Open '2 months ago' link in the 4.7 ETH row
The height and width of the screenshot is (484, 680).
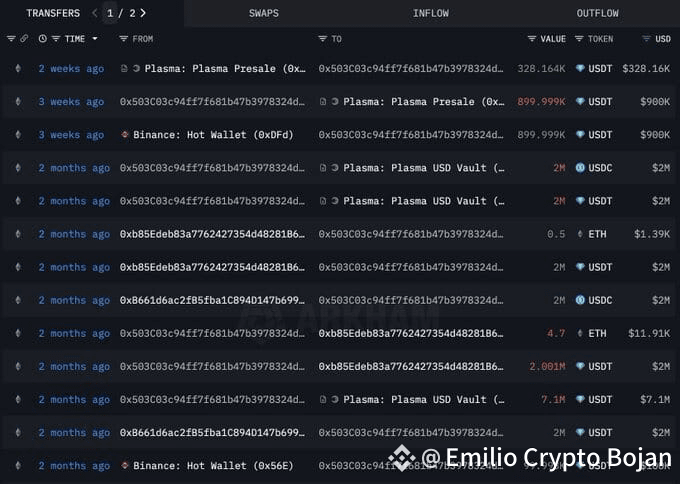pyautogui.click(x=74, y=334)
